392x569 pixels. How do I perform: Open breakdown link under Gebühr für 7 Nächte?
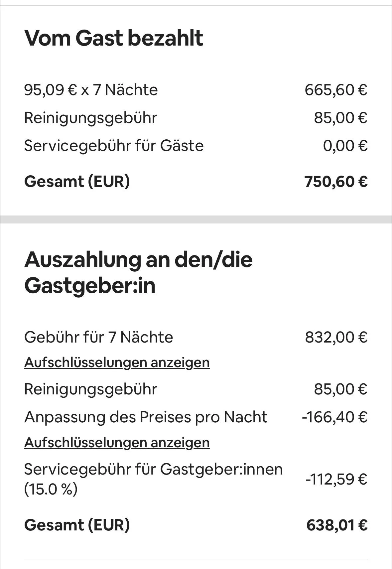coord(117,362)
